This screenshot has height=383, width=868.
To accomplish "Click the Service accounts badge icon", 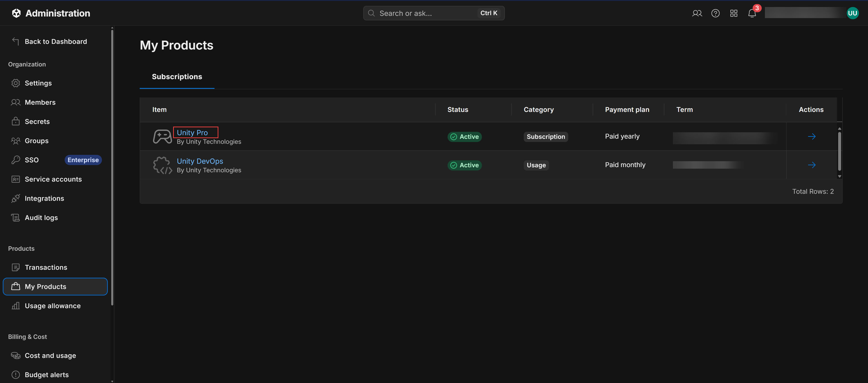I will [x=16, y=179].
